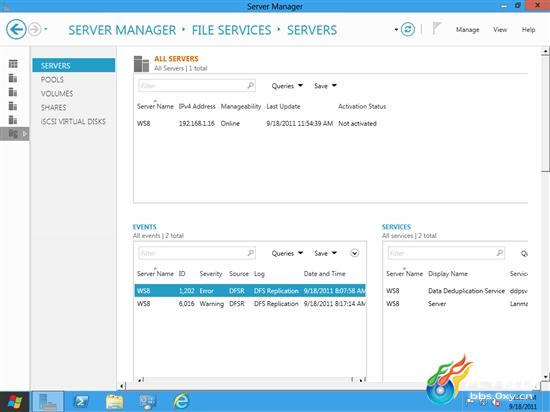
Task: Click the FILE SERVICES breadcrumb link
Action: [232, 30]
